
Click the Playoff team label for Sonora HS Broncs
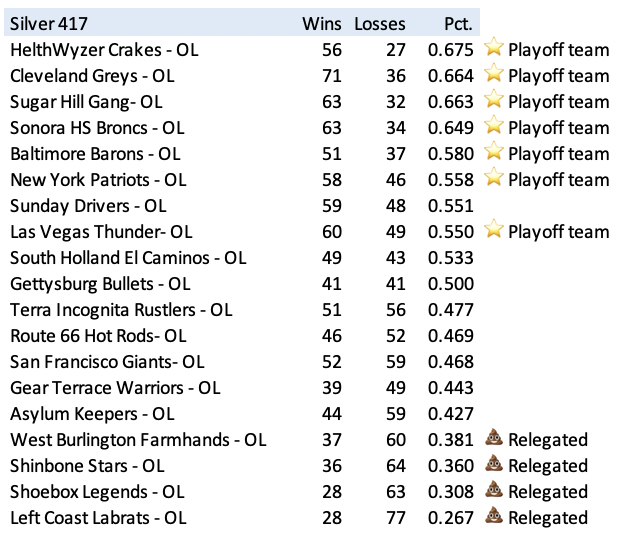558,127
